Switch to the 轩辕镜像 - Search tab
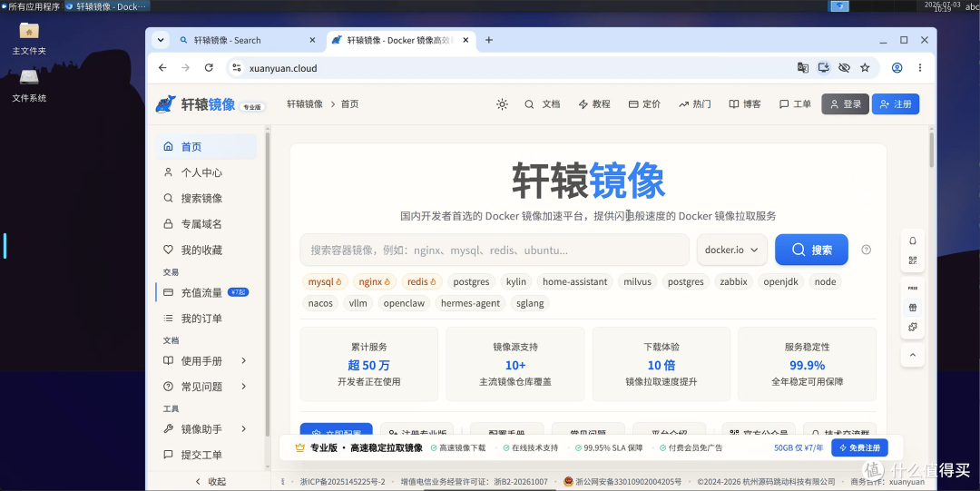The image size is (980, 491). pos(248,40)
